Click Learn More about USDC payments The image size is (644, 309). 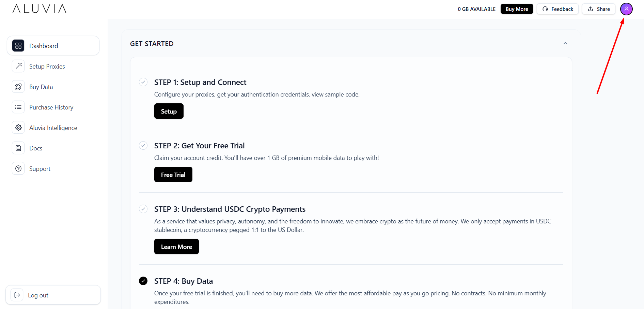click(x=176, y=247)
